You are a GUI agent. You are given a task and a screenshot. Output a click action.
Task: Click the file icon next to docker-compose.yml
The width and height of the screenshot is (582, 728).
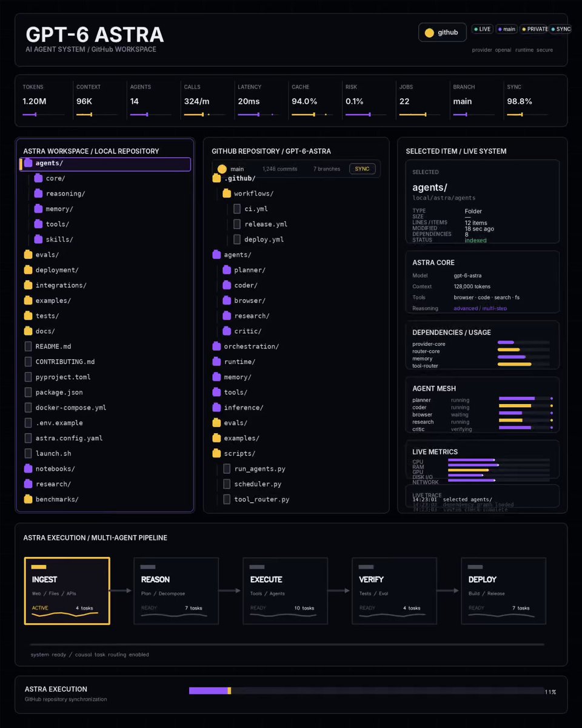click(28, 408)
